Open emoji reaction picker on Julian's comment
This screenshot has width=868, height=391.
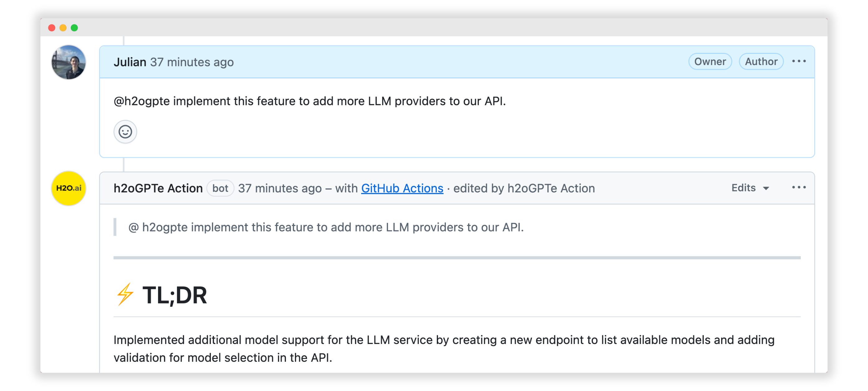125,132
